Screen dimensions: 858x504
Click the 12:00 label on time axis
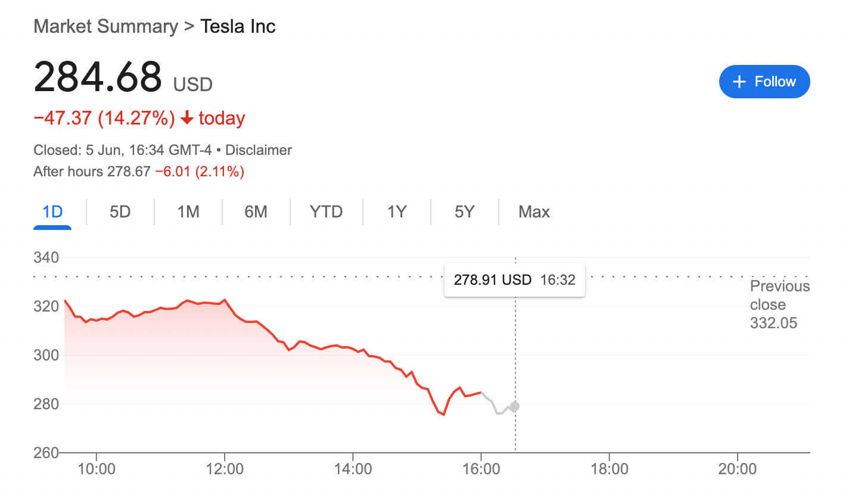[x=225, y=469]
